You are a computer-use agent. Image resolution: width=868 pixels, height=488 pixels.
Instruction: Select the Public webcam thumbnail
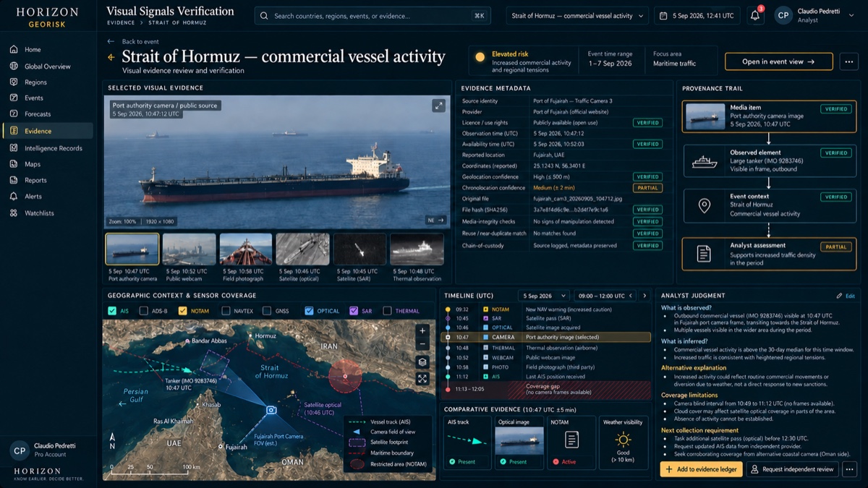(x=189, y=249)
